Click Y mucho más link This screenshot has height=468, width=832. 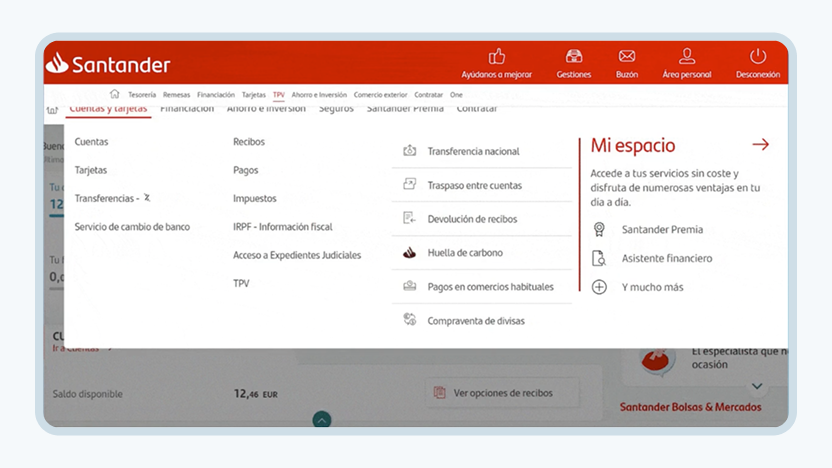coord(653,287)
